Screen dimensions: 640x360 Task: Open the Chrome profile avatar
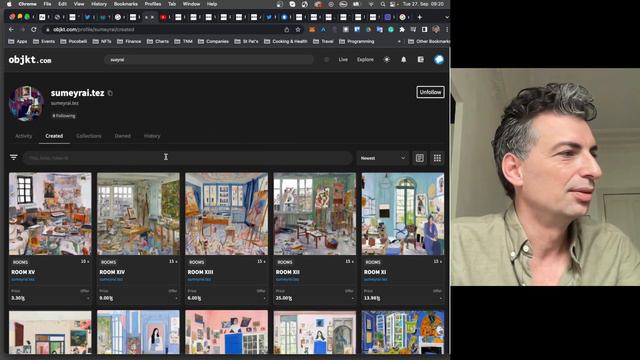(436, 29)
